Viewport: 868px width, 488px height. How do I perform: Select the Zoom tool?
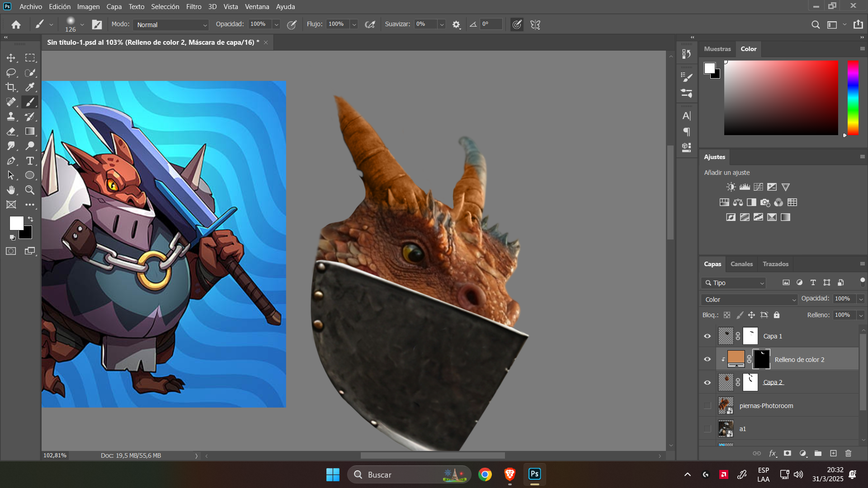[x=30, y=190]
